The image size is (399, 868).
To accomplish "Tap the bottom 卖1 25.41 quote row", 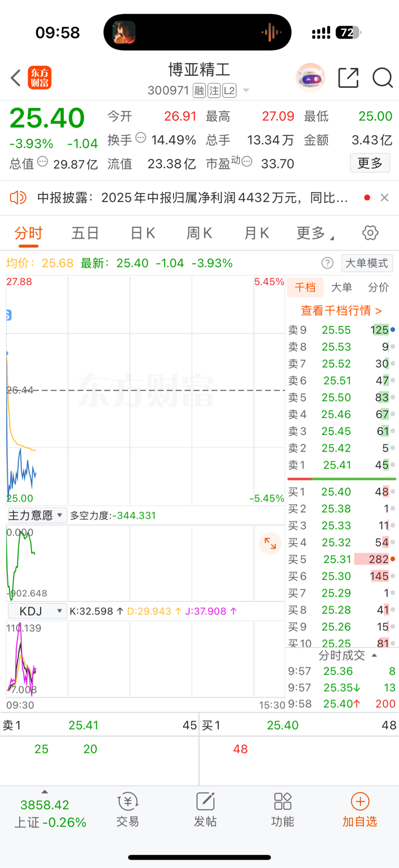I will tap(99, 726).
